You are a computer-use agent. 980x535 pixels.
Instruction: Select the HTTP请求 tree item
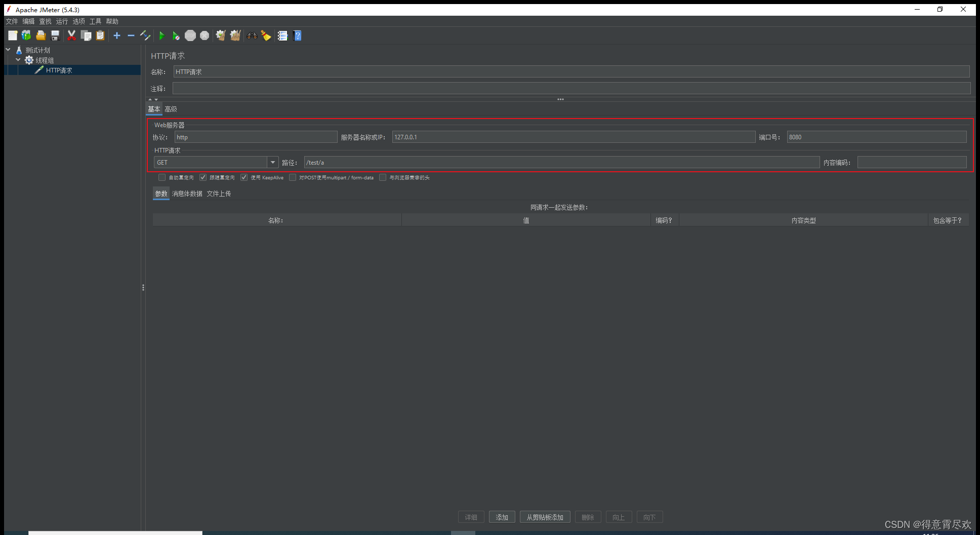[59, 70]
